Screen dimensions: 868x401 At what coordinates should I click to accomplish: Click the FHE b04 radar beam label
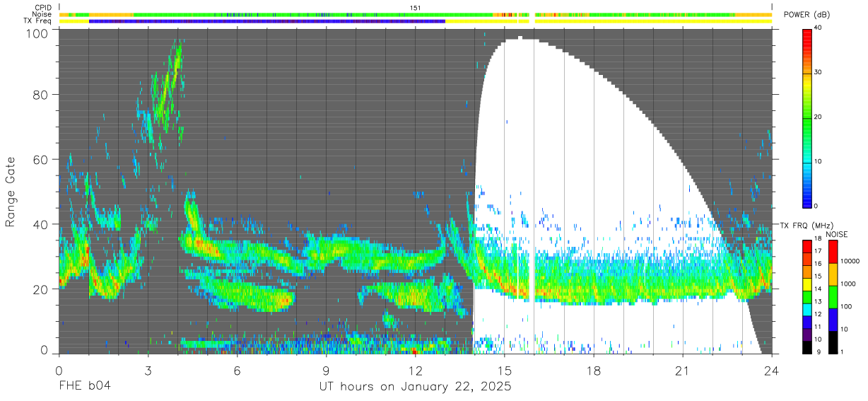(85, 387)
